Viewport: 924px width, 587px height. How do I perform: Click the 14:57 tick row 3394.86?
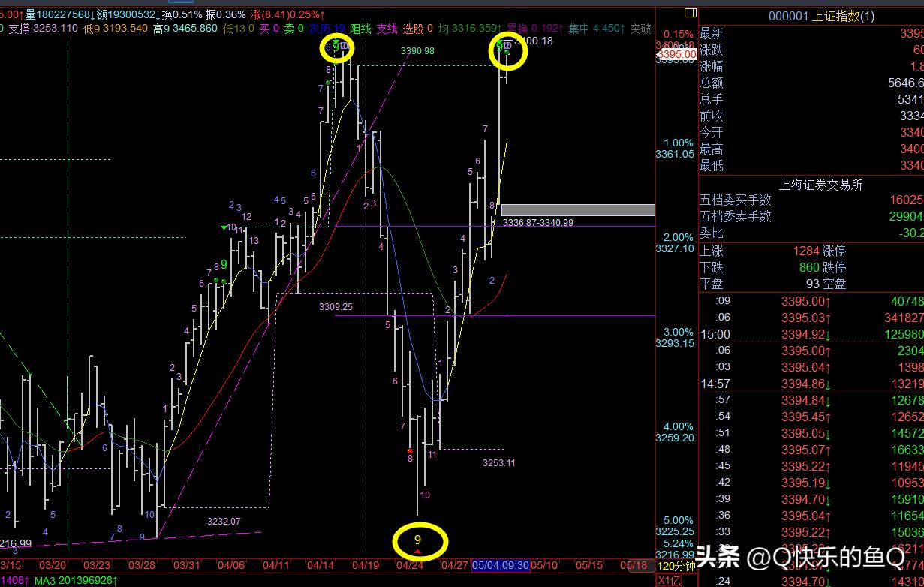point(811,384)
